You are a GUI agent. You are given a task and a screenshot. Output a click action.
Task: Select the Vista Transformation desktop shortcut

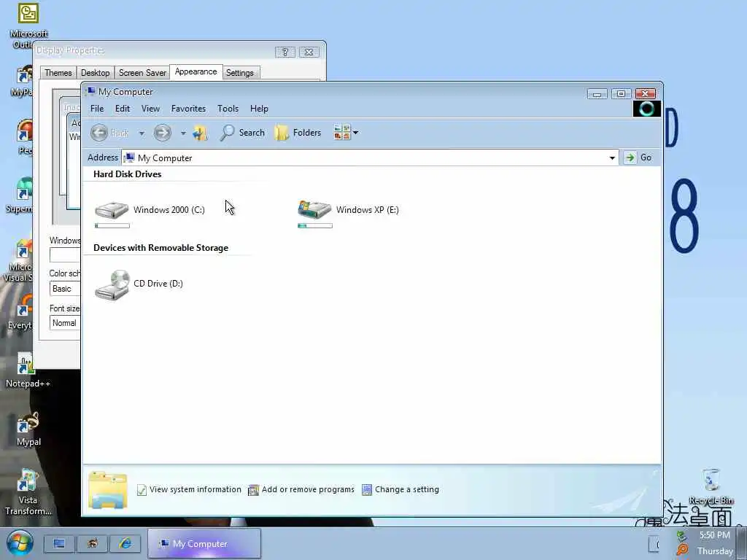(x=28, y=492)
